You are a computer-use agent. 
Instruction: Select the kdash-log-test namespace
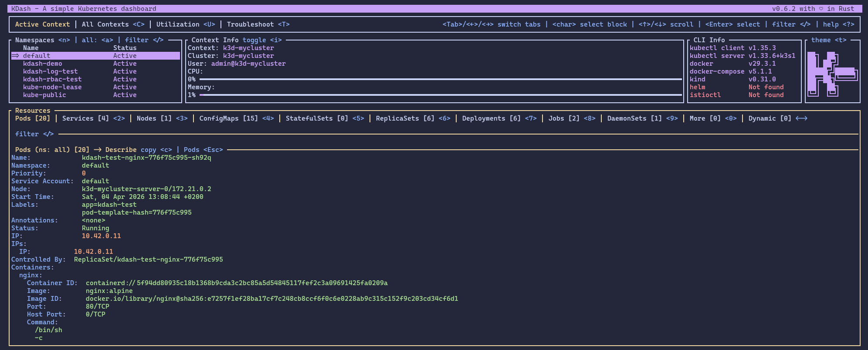(95, 71)
